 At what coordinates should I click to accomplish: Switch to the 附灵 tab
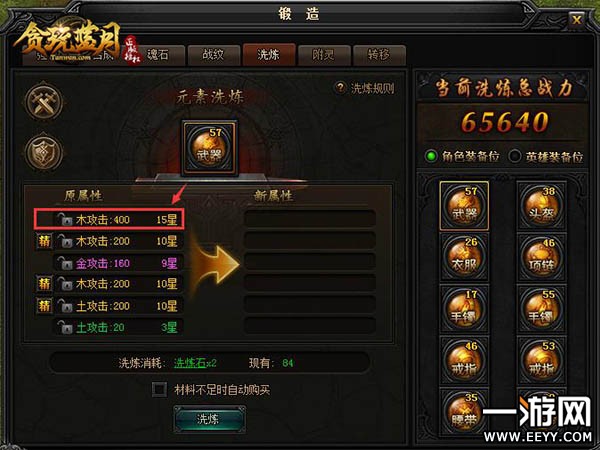point(324,55)
